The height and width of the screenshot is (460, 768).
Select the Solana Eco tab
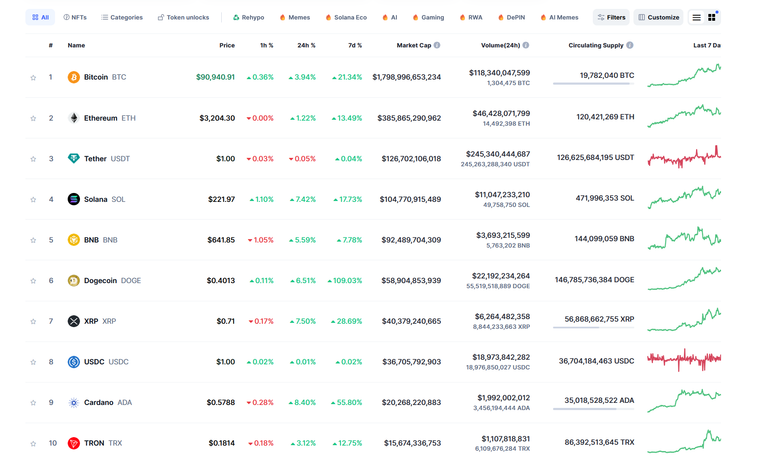tap(346, 17)
